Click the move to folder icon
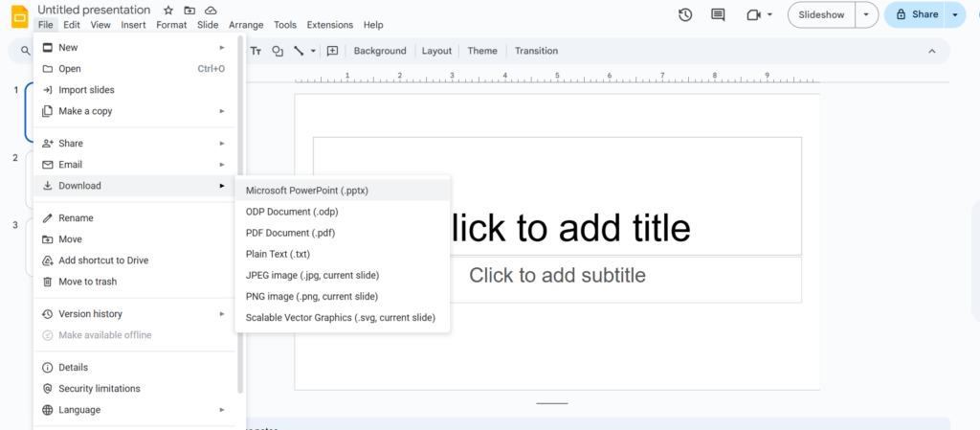Viewport: 980px width, 430px height. click(x=189, y=11)
